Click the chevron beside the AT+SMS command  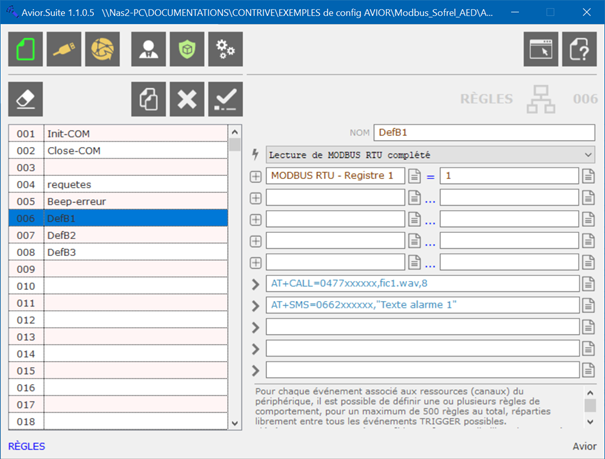coord(255,305)
